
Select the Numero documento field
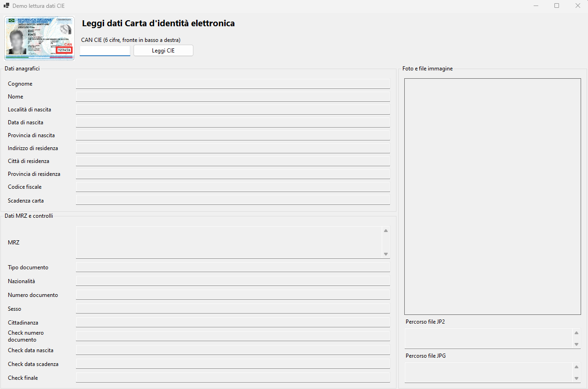click(233, 295)
